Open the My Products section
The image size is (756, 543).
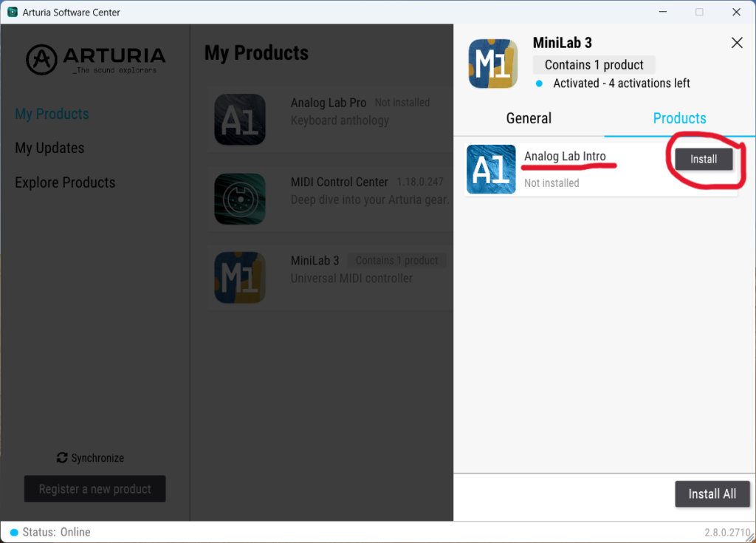(x=52, y=114)
